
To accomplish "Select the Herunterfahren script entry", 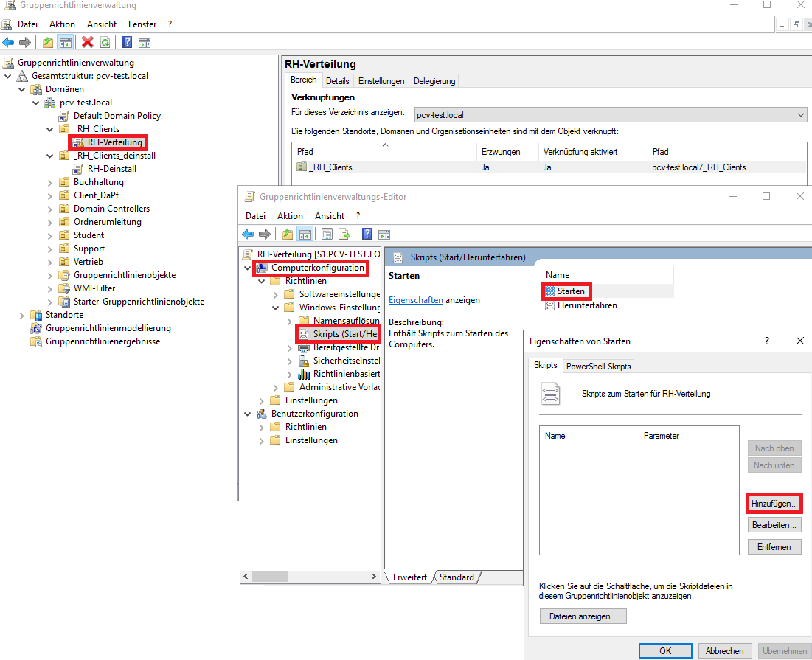I will [587, 305].
